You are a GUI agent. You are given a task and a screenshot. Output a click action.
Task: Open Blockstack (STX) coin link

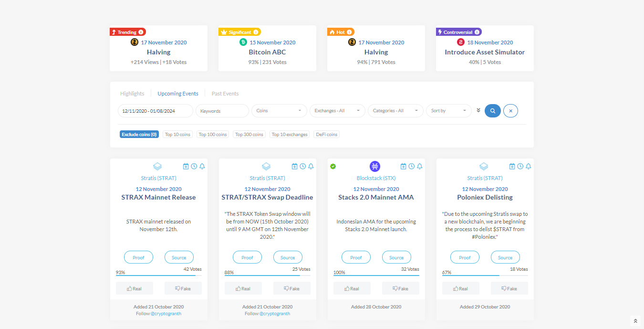click(x=376, y=178)
